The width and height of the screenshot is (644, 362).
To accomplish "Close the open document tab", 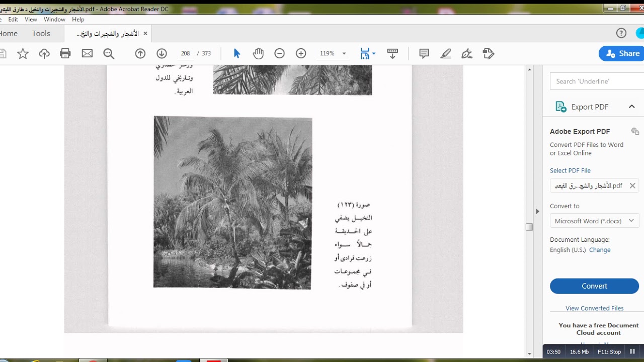I will 145,33.
